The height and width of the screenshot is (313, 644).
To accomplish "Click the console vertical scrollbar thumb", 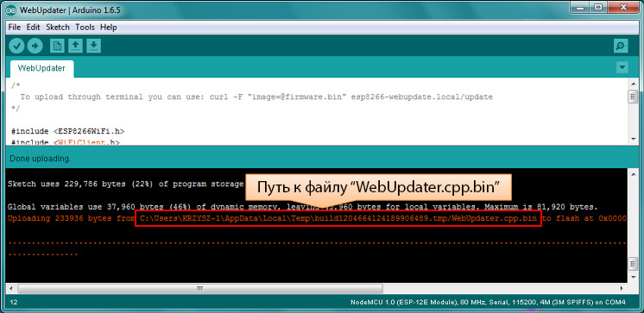I will pos(633,264).
